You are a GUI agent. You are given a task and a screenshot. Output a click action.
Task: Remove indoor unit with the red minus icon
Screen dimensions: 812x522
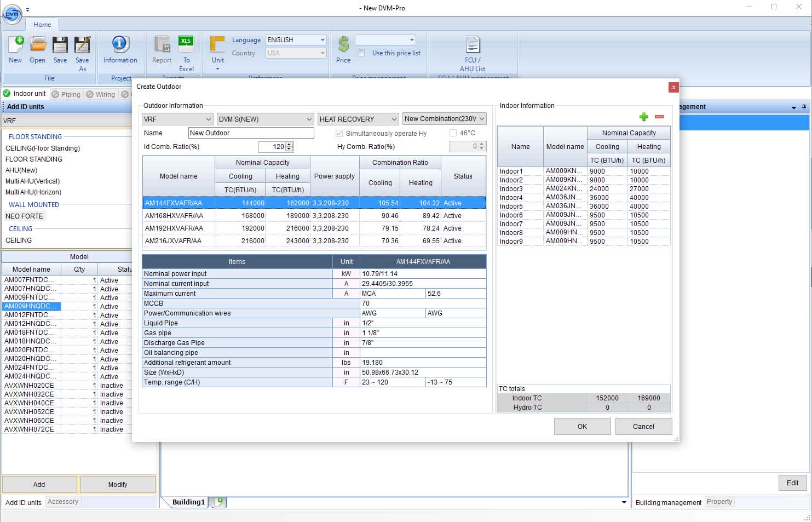[x=659, y=117]
